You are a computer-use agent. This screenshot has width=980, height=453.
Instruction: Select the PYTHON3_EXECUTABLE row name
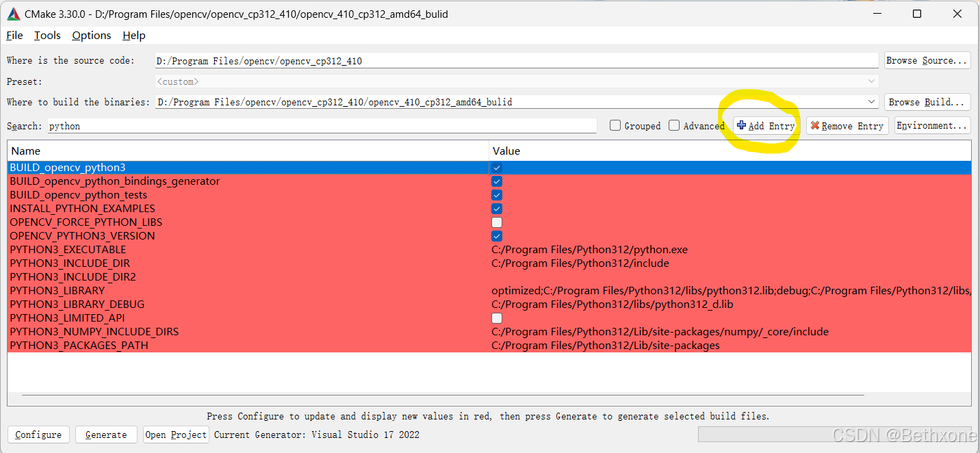coord(68,250)
